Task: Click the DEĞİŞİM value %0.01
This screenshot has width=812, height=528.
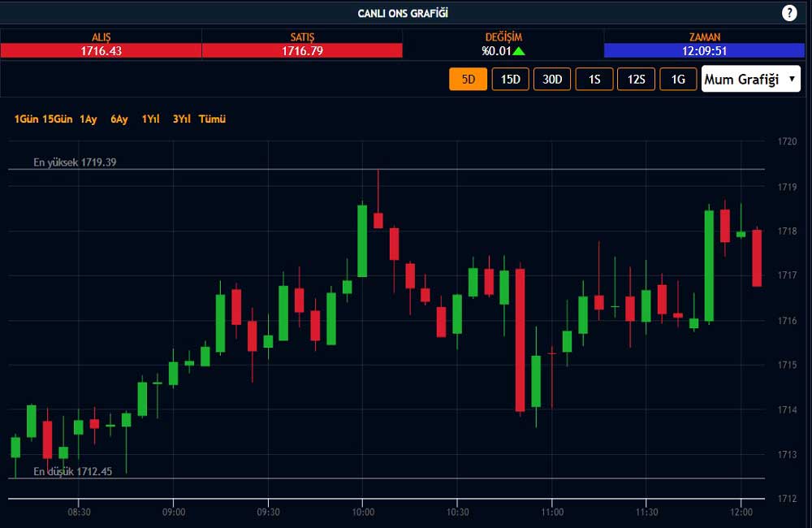Action: tap(496, 51)
